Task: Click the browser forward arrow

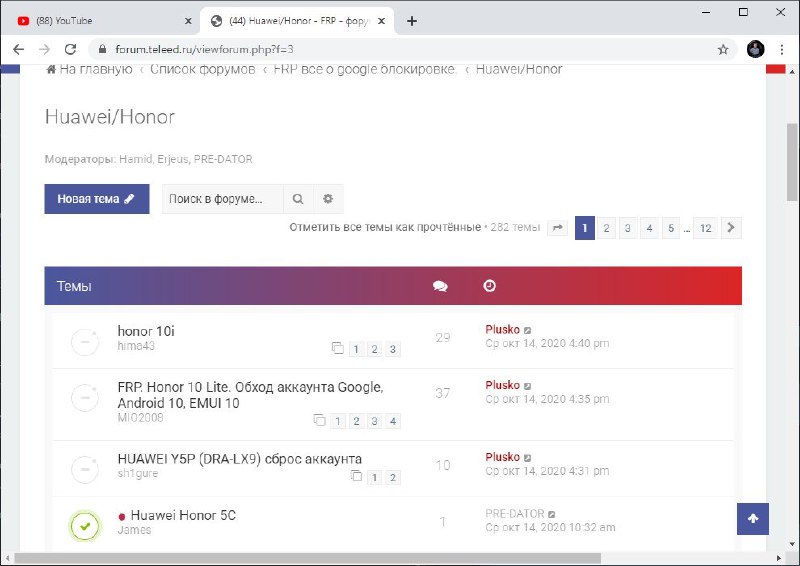Action: [44, 50]
